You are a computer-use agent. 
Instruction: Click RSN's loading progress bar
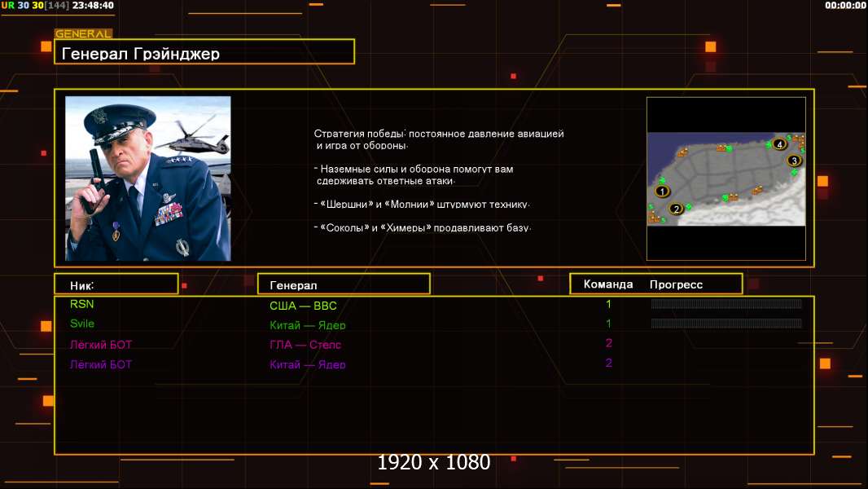[x=726, y=303]
